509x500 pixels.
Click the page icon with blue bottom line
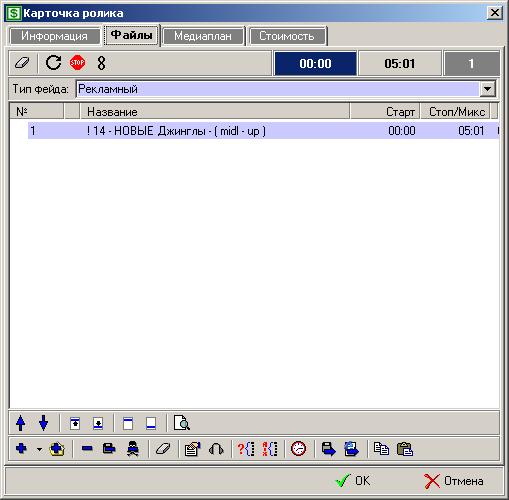coord(151,423)
